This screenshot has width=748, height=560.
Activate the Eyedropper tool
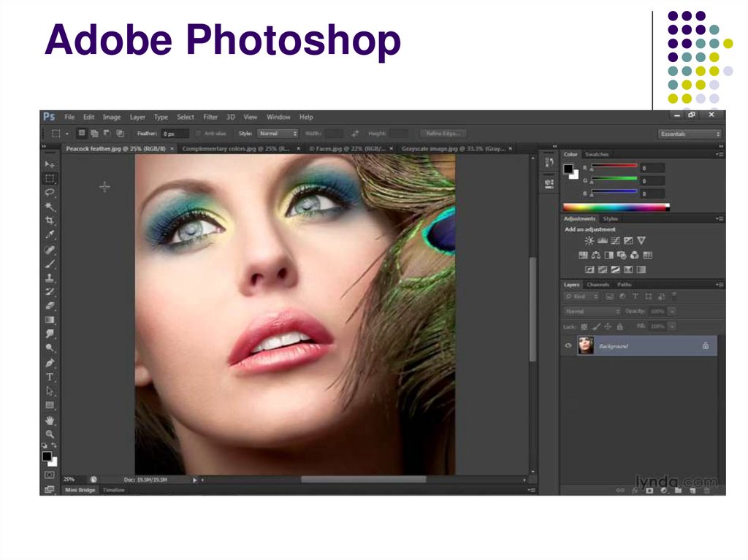click(50, 234)
